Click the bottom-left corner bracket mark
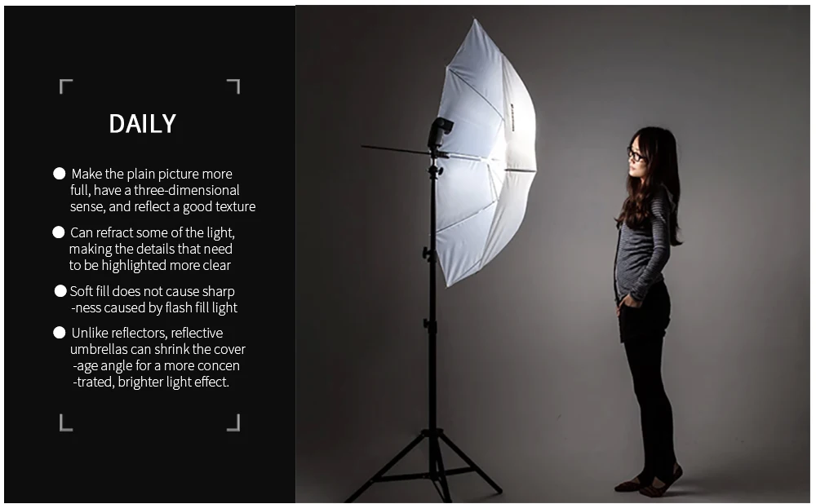The width and height of the screenshot is (816, 504). 66,423
